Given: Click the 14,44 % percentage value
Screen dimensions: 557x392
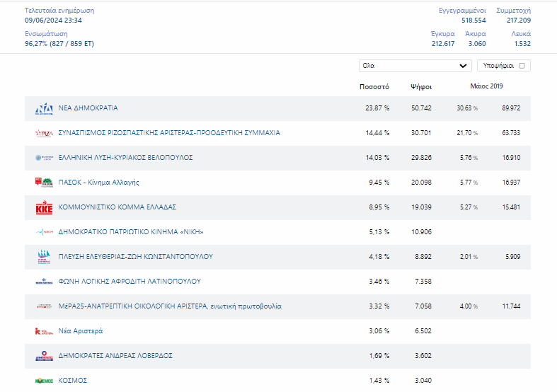Looking at the screenshot, I should point(377,133).
